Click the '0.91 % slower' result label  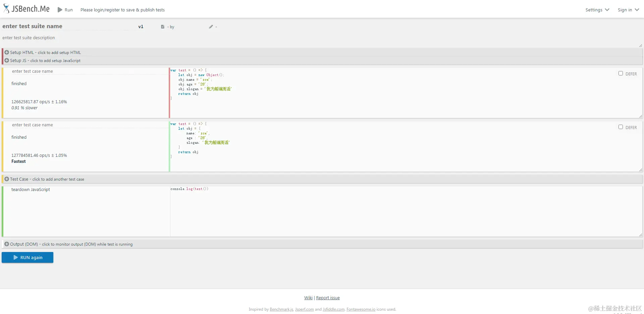(24, 108)
